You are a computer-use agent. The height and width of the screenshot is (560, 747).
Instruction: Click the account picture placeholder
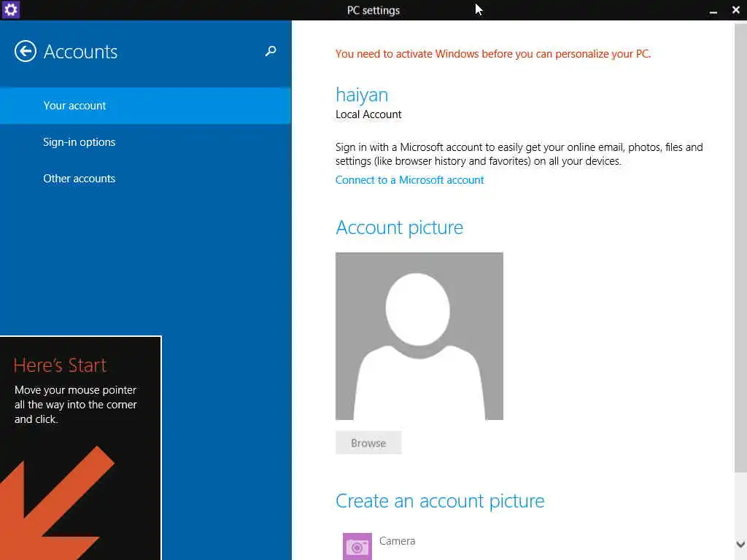[x=419, y=336]
